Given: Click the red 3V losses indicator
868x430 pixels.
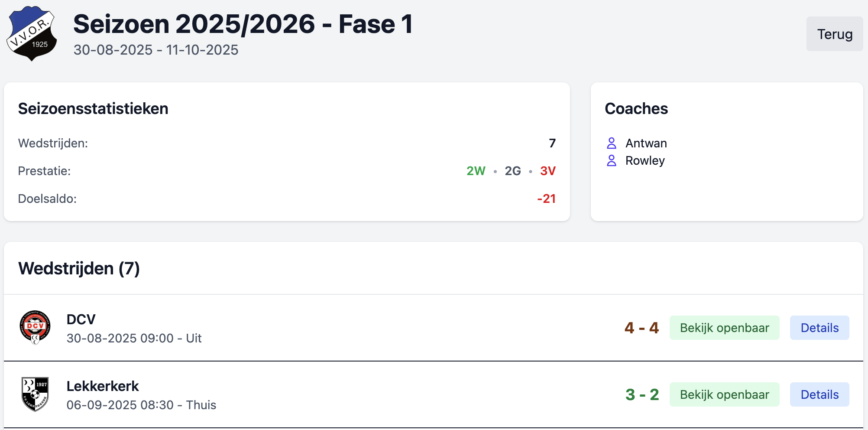Looking at the screenshot, I should coord(547,171).
